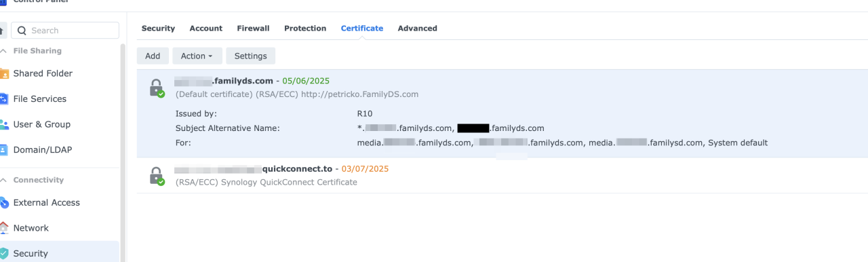This screenshot has width=868, height=262.
Task: Click the search magnifier icon
Action: click(22, 31)
